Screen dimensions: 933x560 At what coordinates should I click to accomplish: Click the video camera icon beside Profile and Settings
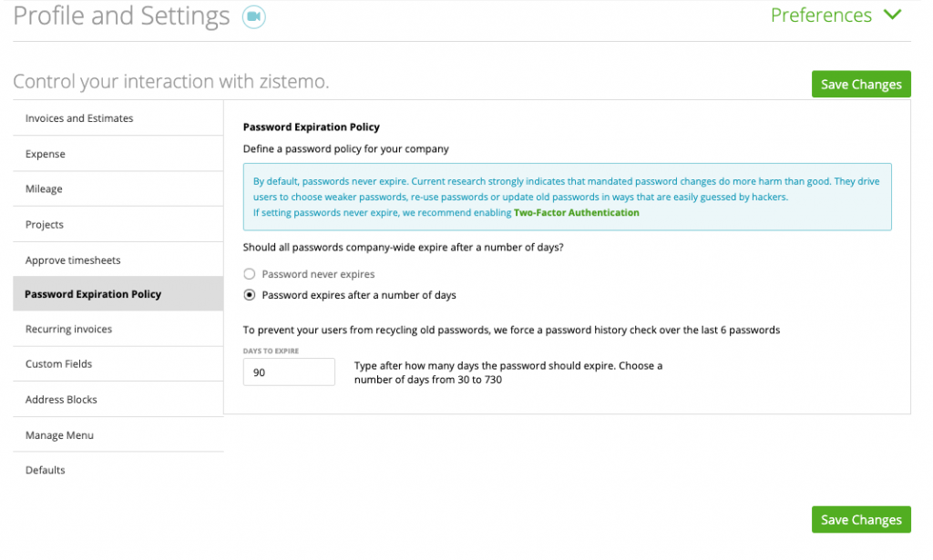[252, 15]
